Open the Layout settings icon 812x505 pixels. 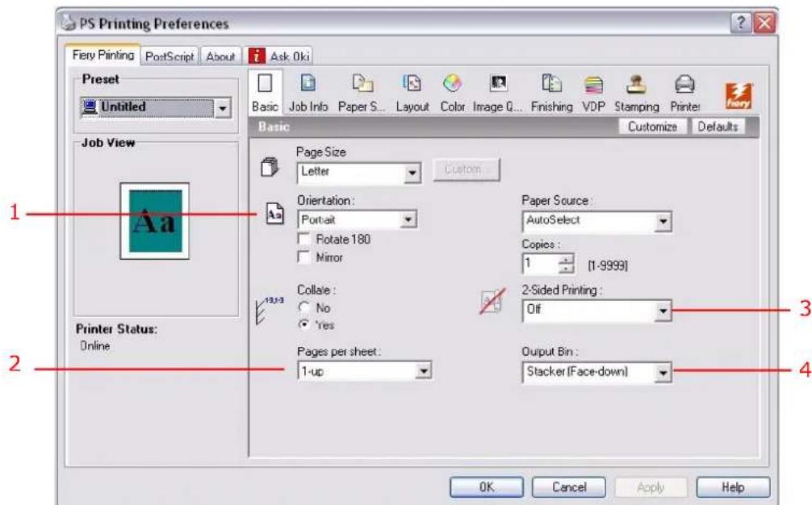click(x=412, y=83)
